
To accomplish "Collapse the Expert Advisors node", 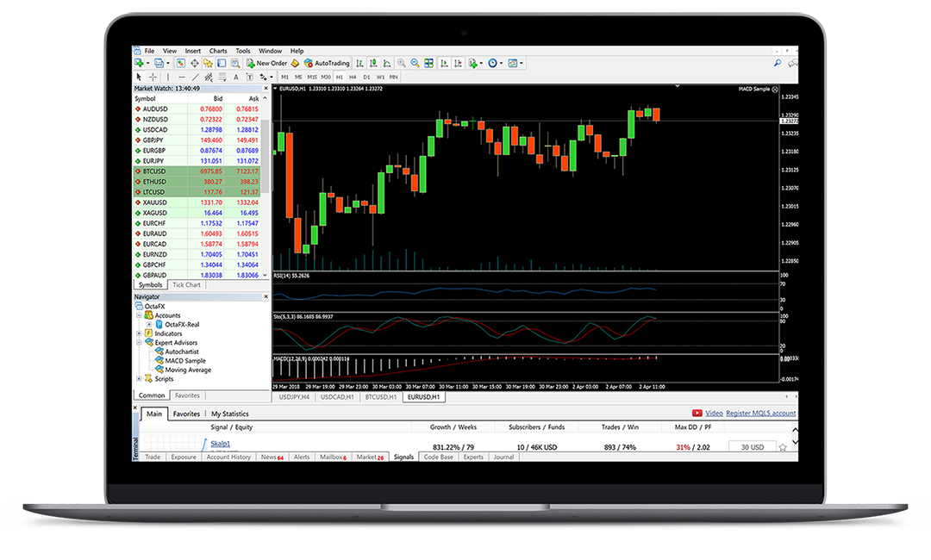I will (x=139, y=342).
